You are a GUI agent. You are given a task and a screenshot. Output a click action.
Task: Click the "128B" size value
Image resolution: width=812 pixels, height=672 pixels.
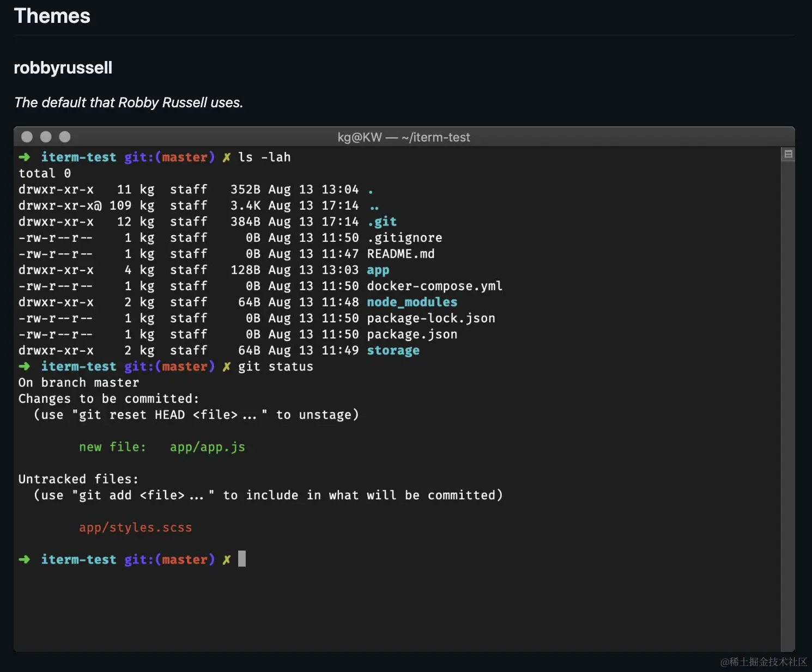click(245, 270)
